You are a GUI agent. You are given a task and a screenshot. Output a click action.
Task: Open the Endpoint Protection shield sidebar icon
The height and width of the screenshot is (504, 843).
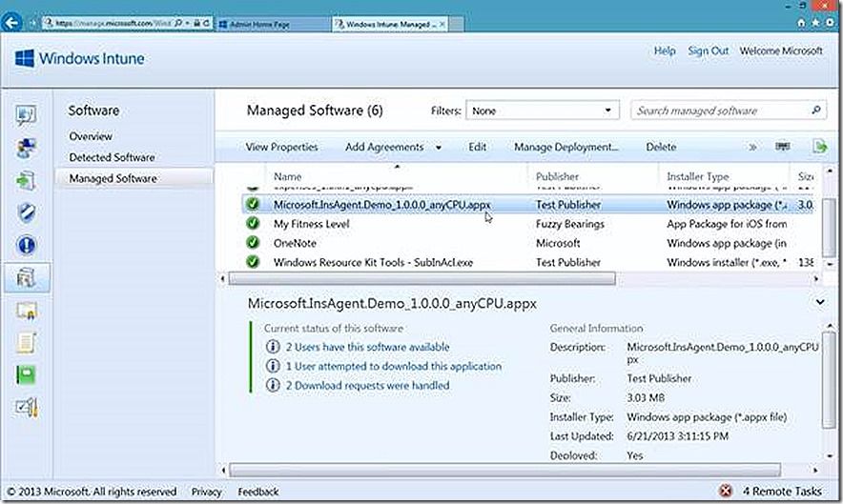tap(26, 212)
